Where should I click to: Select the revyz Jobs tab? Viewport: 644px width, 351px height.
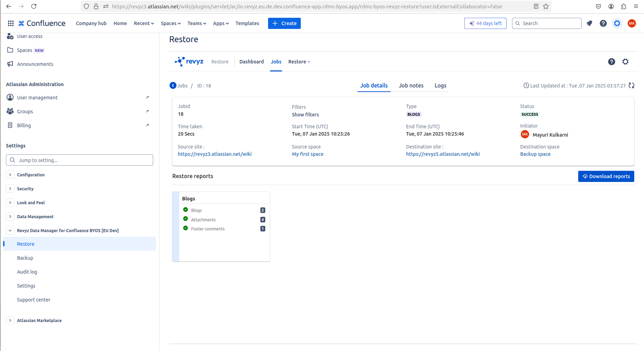coord(276,62)
